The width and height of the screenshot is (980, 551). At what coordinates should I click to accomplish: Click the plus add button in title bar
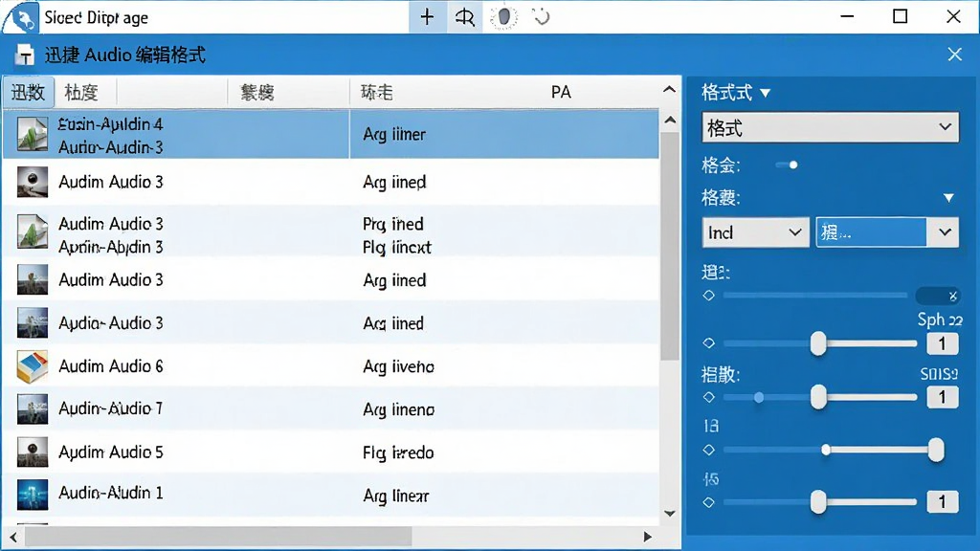(x=427, y=17)
